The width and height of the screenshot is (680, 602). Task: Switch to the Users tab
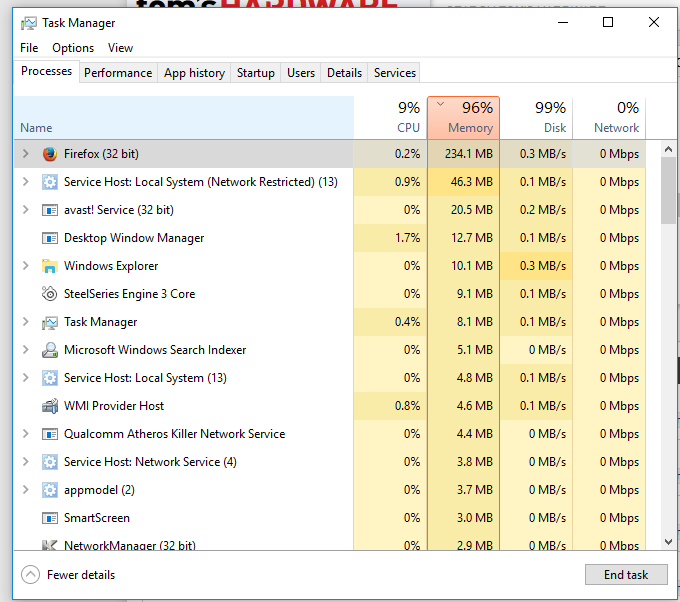301,73
